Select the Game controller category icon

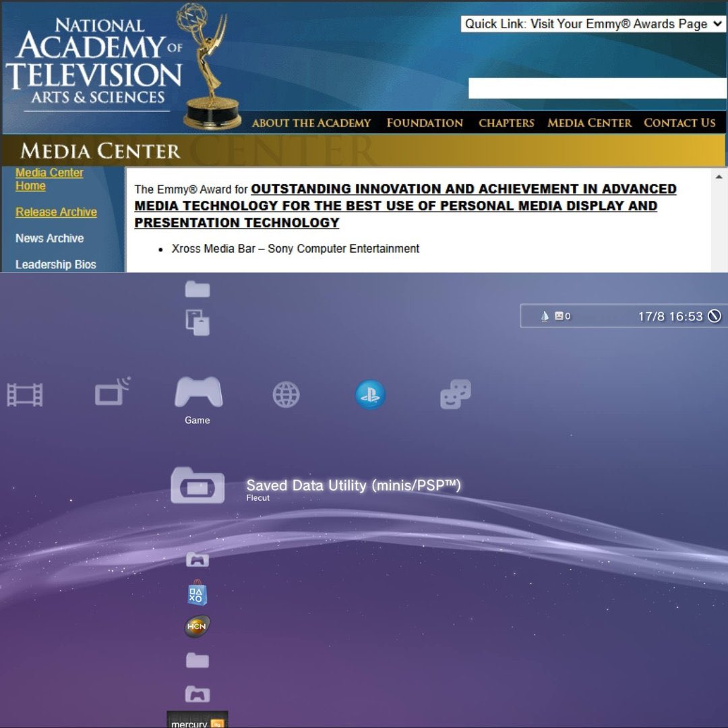coord(198,392)
